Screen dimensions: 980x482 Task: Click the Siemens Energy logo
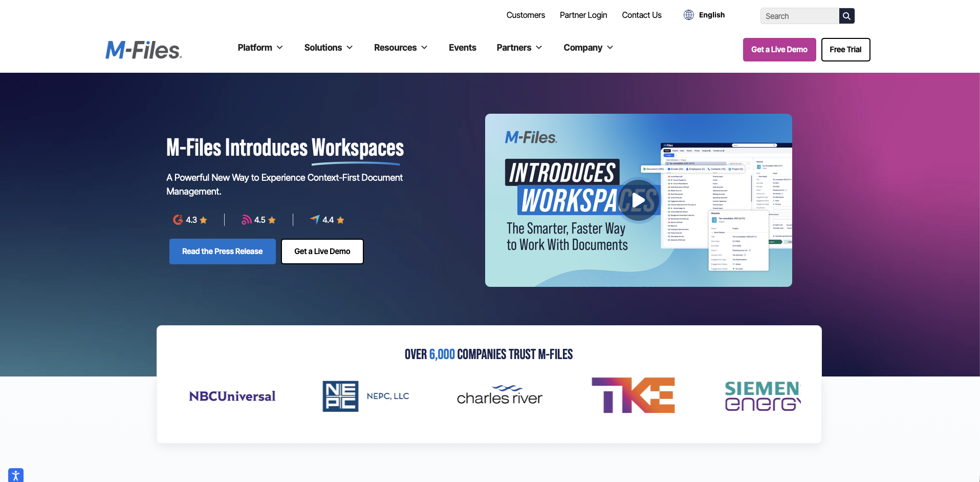(x=762, y=395)
